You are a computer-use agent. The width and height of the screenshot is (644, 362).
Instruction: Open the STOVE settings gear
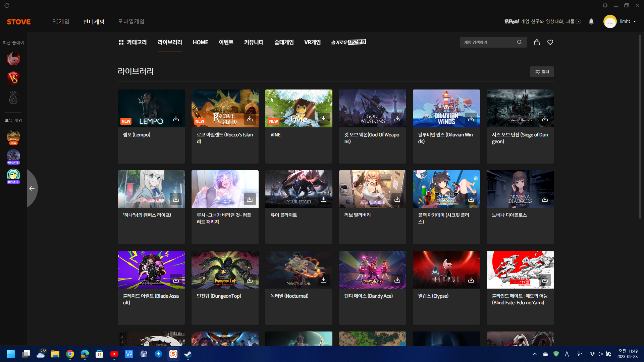[x=605, y=5]
